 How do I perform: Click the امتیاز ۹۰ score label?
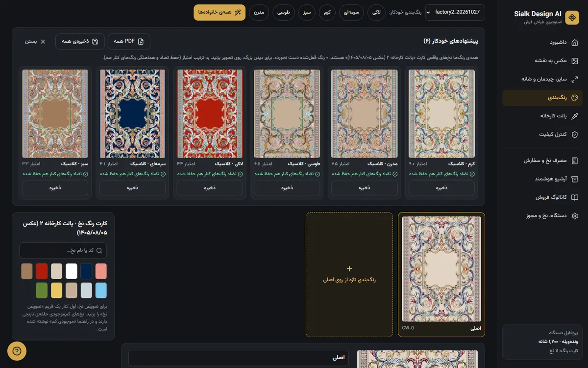pos(418,164)
